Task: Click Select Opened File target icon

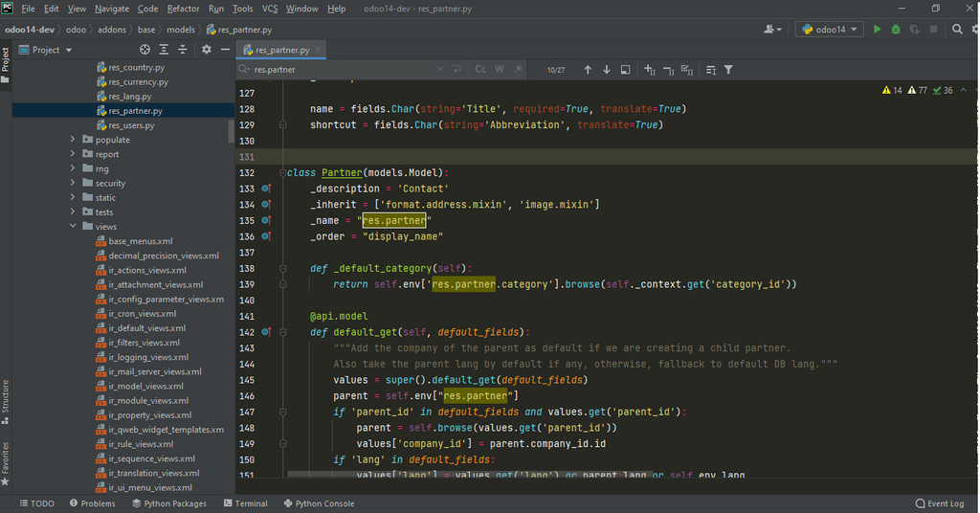Action: coord(145,50)
